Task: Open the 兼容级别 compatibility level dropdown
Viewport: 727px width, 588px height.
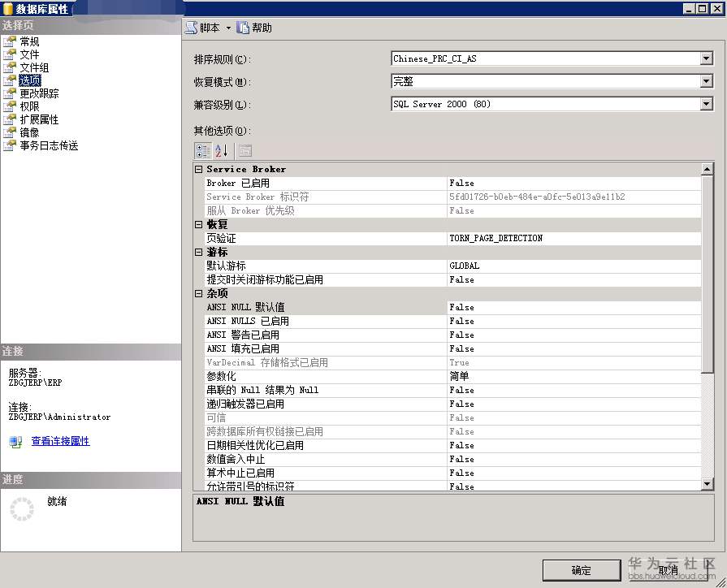Action: click(x=706, y=104)
